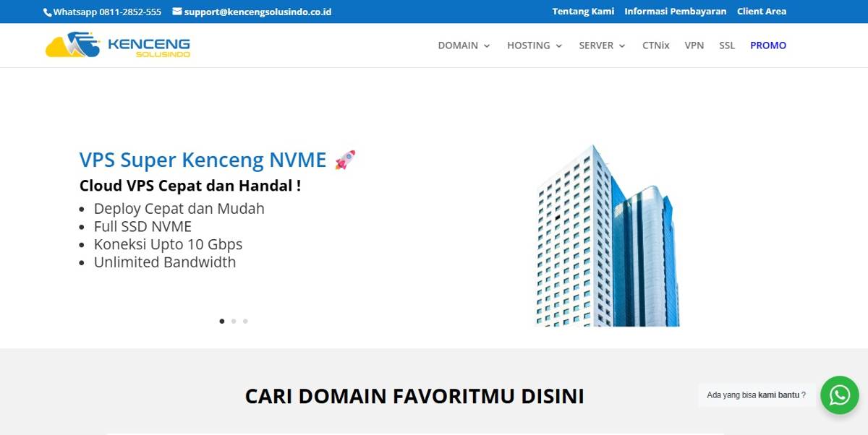Click the "Cloud VPS Cepat dan Handal !" subheading
This screenshot has height=435, width=868.
coord(190,186)
